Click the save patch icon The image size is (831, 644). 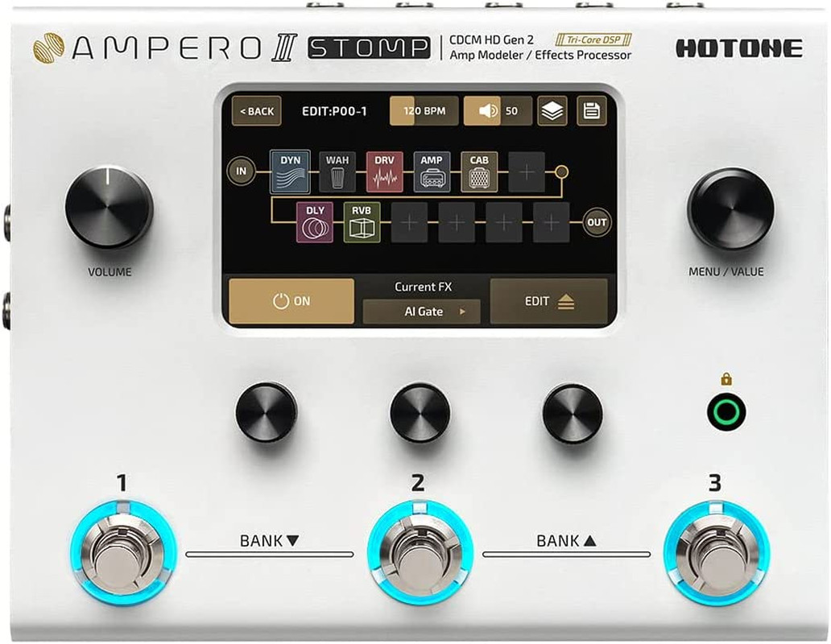pos(592,110)
